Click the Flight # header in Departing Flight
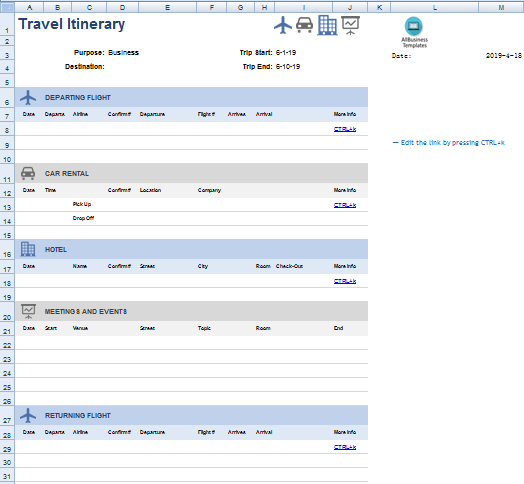 tap(206, 114)
